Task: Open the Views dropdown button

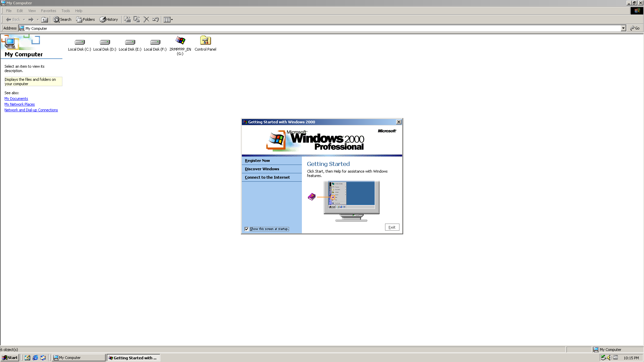Action: coord(168,19)
